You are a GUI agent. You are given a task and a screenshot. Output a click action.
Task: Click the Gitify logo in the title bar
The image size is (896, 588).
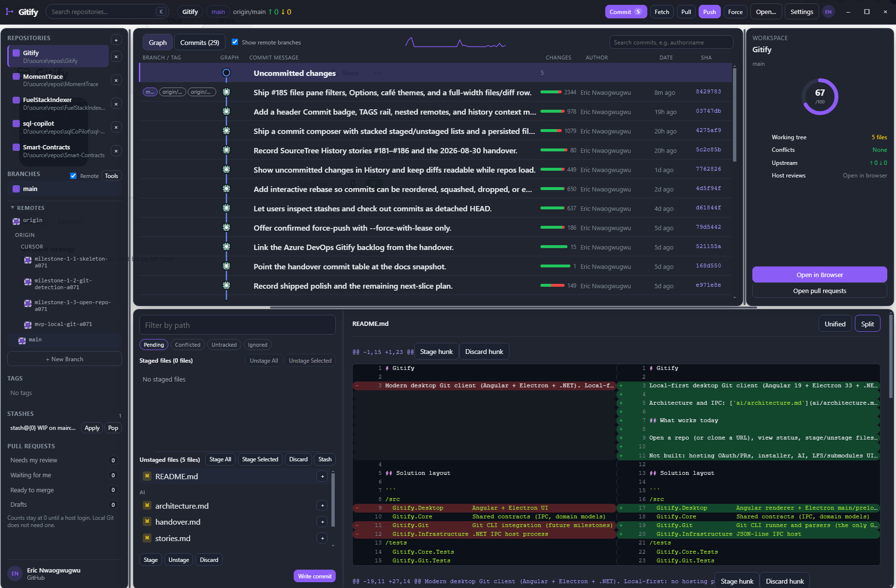[x=9, y=12]
